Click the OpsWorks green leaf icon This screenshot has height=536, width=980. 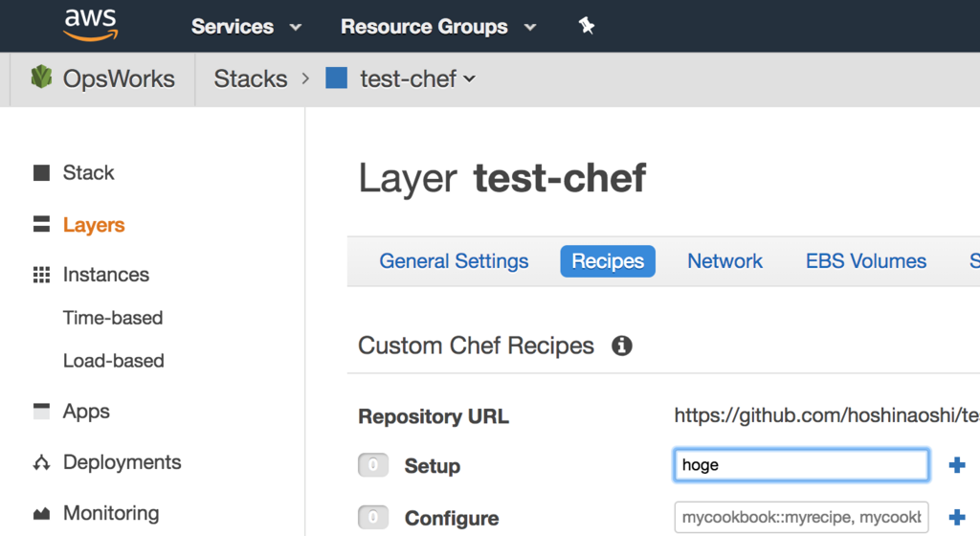[41, 77]
